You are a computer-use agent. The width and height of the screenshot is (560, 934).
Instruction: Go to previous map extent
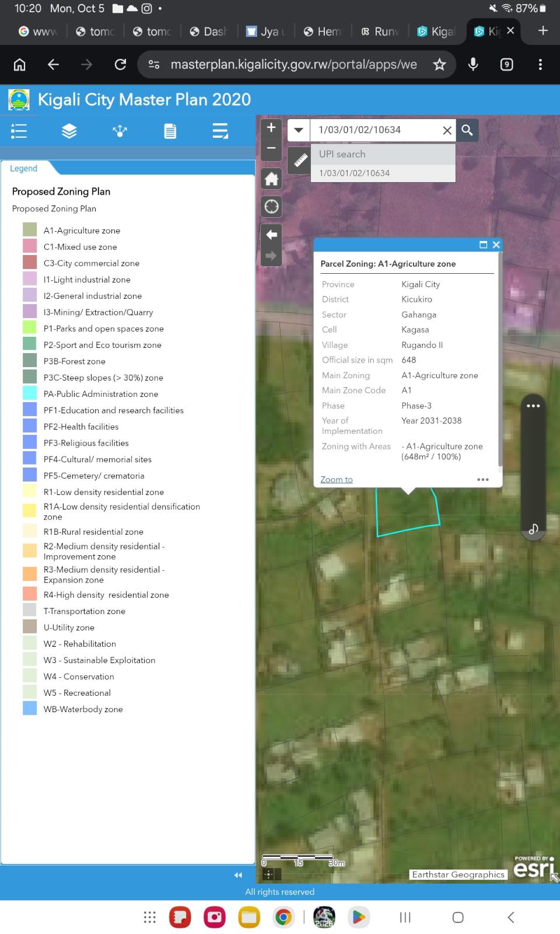click(271, 235)
